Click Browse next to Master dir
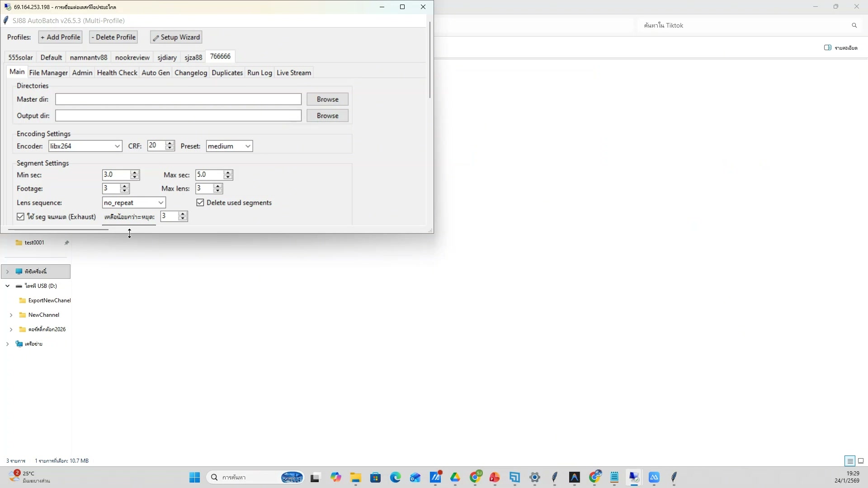Viewport: 868px width, 488px height. (327, 99)
